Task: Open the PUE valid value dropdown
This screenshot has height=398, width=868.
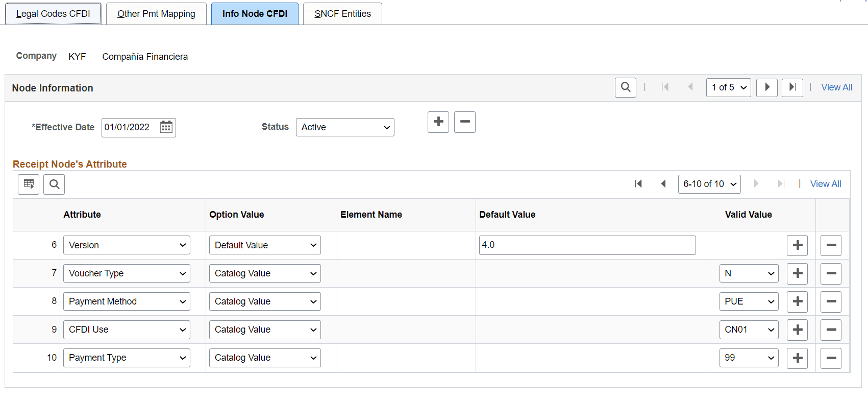Action: click(x=749, y=301)
